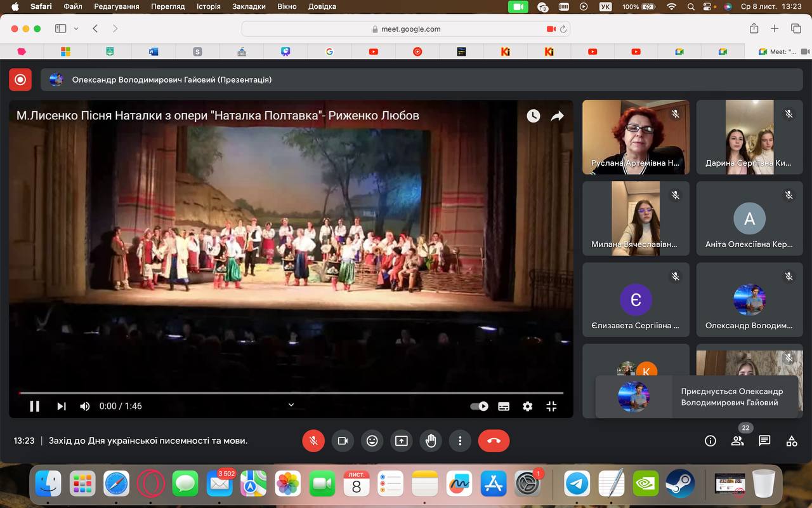Show the participants list icon
The width and height of the screenshot is (812, 508).
click(x=737, y=441)
